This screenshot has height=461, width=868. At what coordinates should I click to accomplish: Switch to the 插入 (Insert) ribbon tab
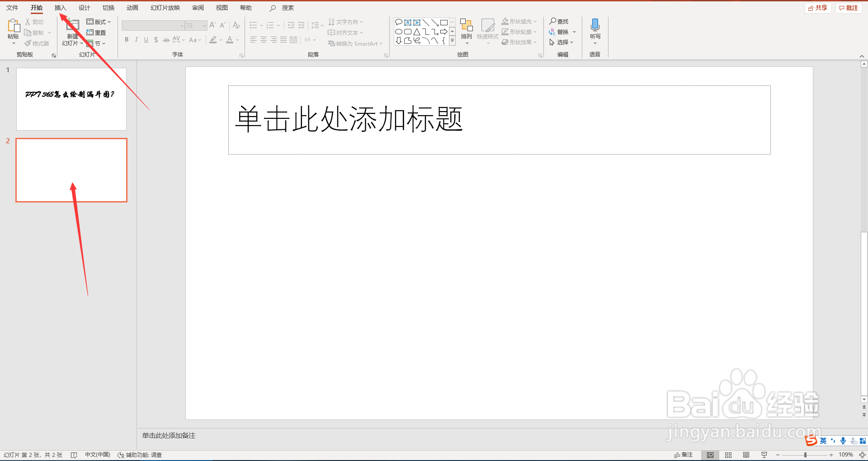click(x=60, y=7)
